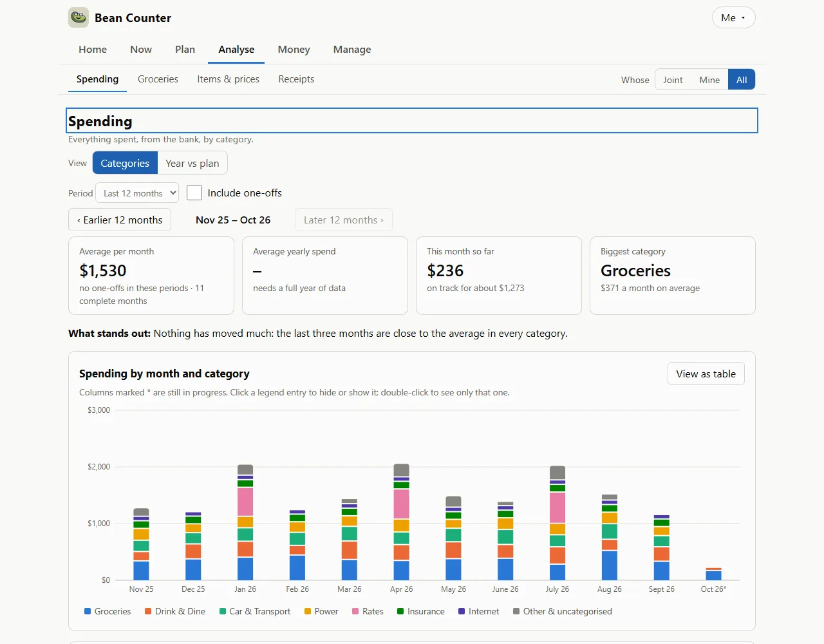Switch Whose filter to Joint
This screenshot has width=824, height=644.
[x=673, y=80]
